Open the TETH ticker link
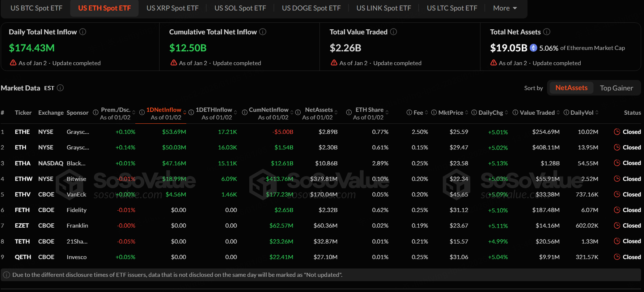The height and width of the screenshot is (292, 644). 22,241
